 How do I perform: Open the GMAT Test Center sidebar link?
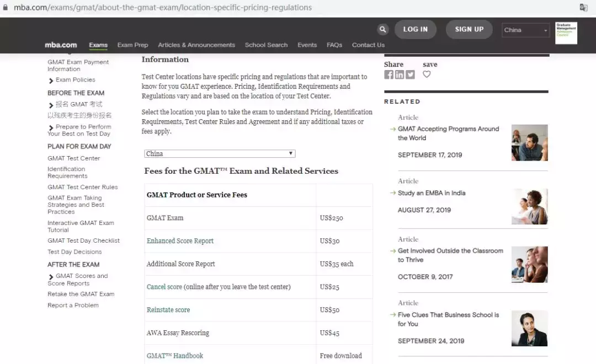pos(74,158)
